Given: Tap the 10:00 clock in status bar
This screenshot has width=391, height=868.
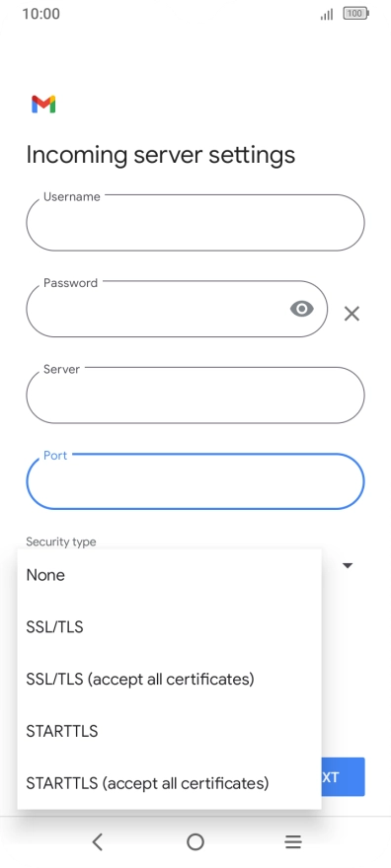Looking at the screenshot, I should [41, 13].
